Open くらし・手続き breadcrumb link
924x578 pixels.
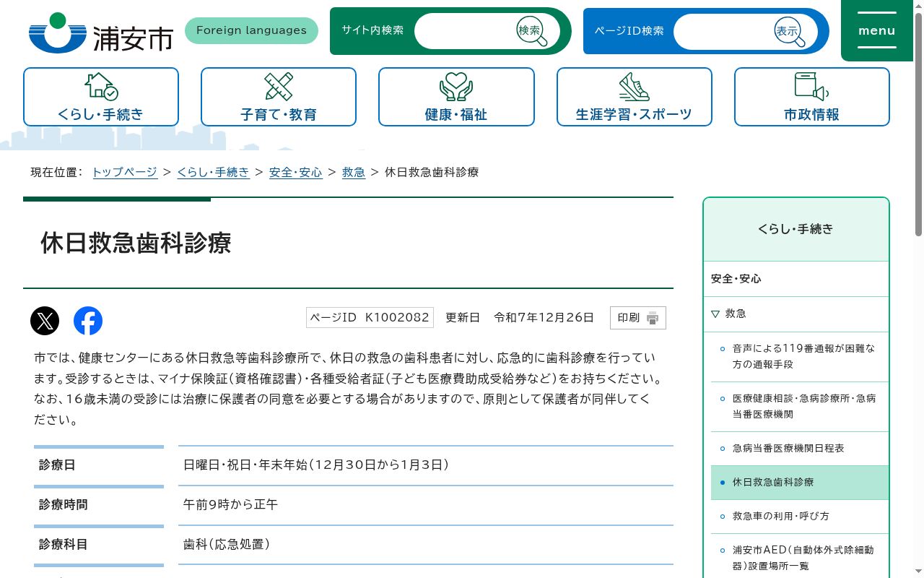pos(214,172)
